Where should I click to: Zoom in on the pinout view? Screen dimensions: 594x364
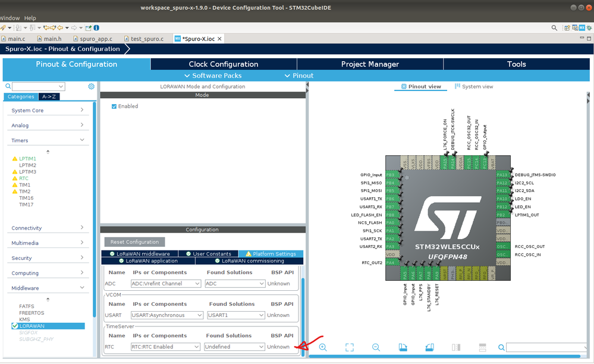point(323,347)
